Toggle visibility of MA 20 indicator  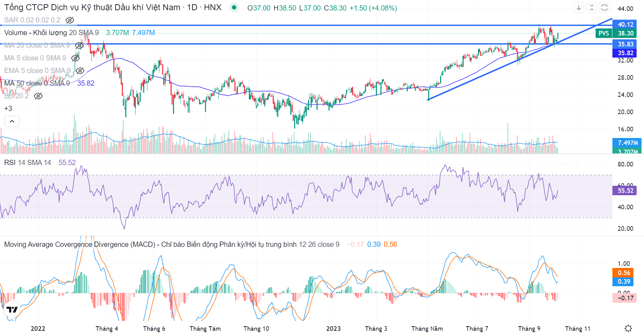click(x=79, y=45)
